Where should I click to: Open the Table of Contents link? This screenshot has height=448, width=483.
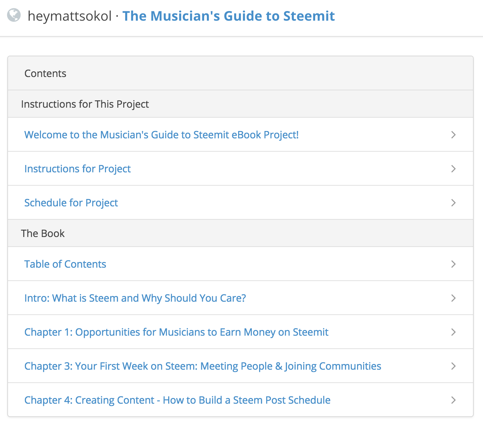click(65, 264)
